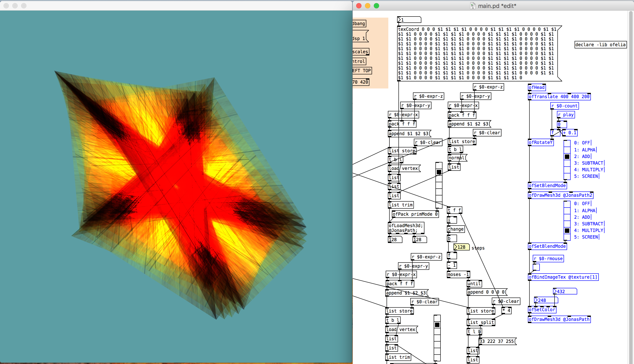The image size is (634, 364).
Task: Select the ofRotateY object
Action: point(541,143)
